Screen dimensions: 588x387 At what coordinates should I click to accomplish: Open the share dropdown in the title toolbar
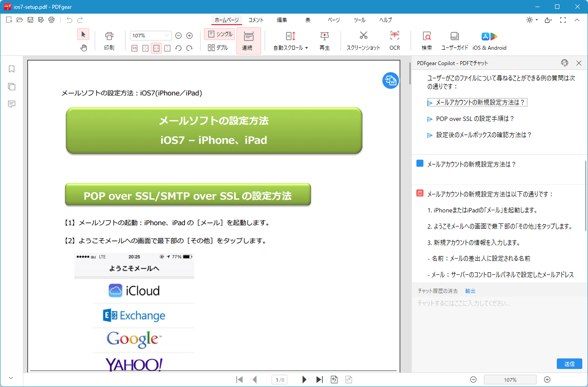548,20
